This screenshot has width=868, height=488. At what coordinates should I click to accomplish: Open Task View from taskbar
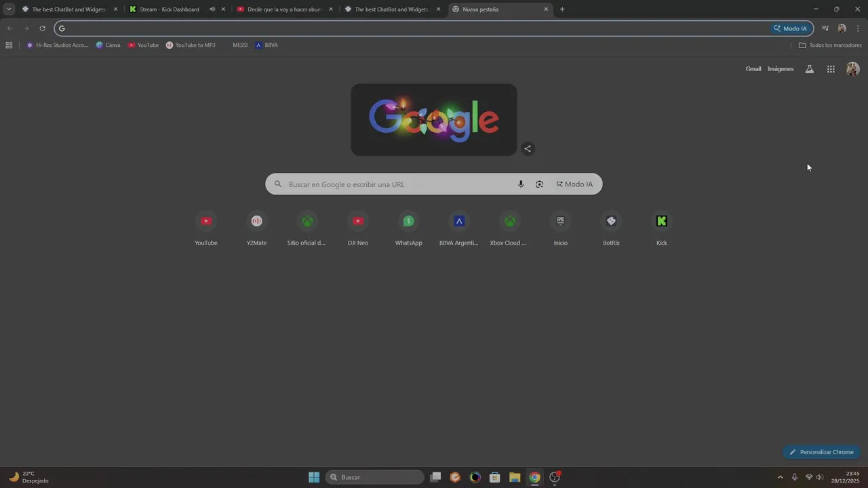pos(436,477)
